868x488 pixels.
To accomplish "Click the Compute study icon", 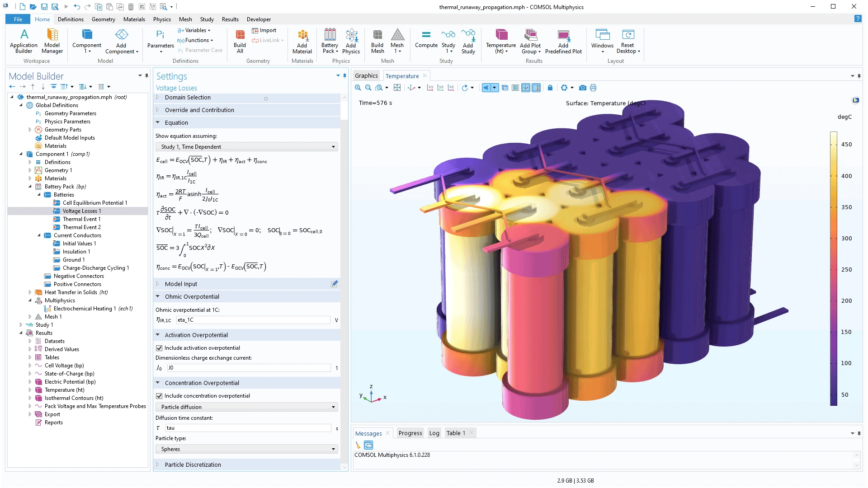I will point(426,39).
